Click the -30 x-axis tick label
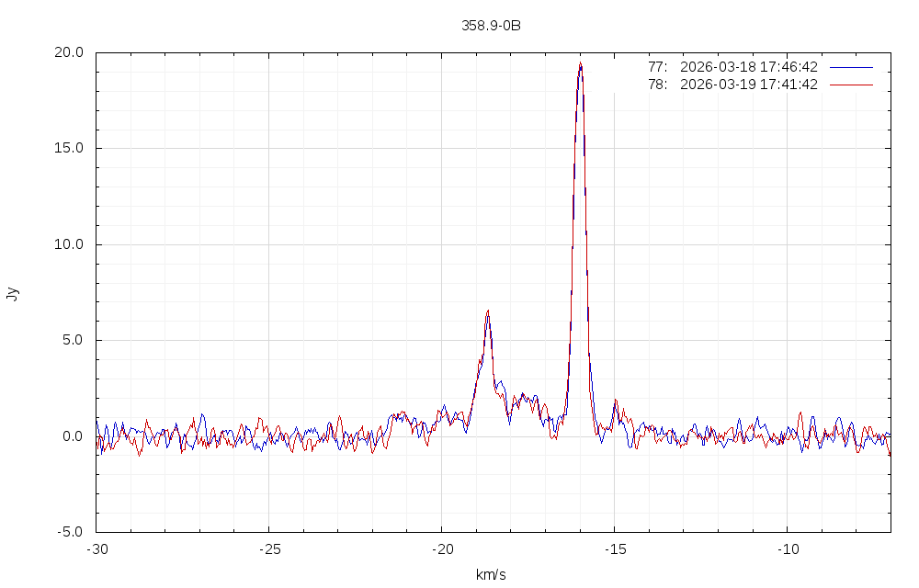919x588 pixels. tap(96, 548)
